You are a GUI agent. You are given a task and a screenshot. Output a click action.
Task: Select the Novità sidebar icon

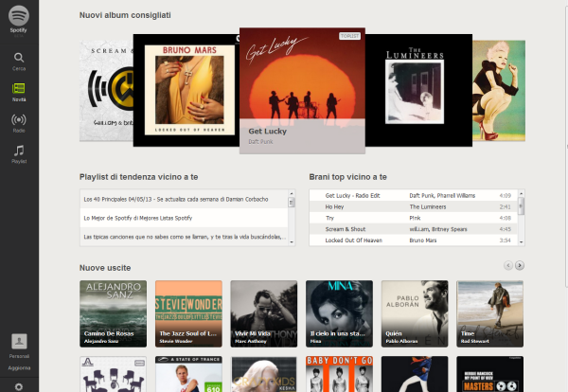tap(19, 88)
